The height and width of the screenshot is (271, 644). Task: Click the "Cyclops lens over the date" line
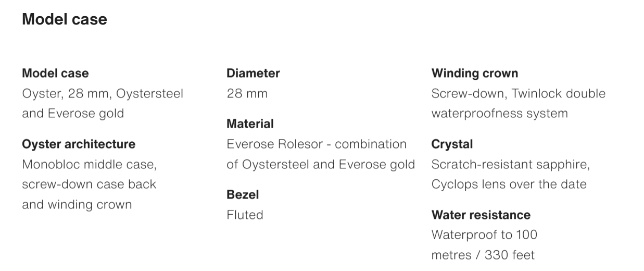[x=509, y=184]
